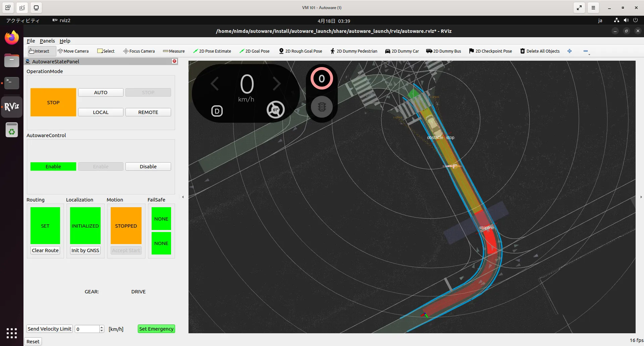The width and height of the screenshot is (644, 346).
Task: Click the D gear indicator icon
Action: 217,111
